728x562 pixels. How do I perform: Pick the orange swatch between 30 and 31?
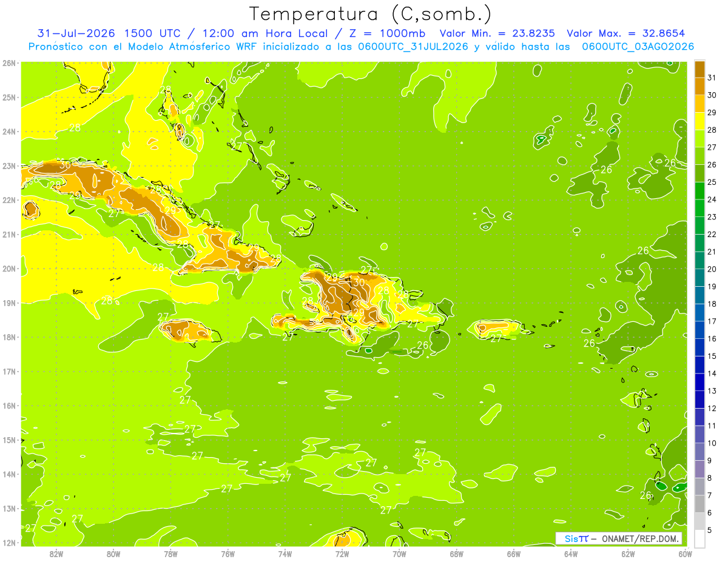pyautogui.click(x=699, y=85)
